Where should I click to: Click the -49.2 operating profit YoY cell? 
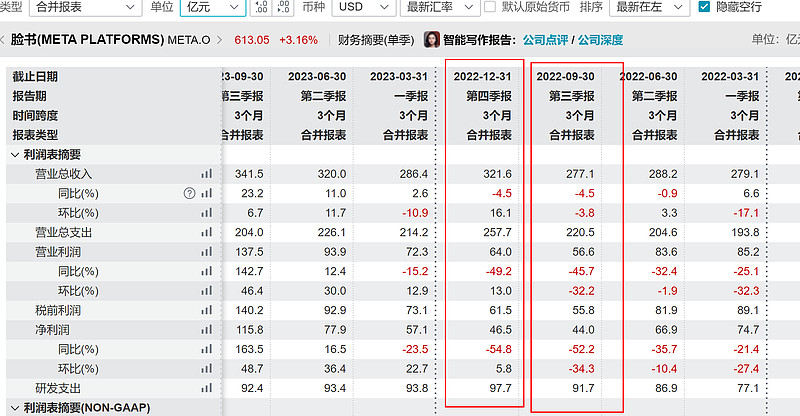point(498,271)
